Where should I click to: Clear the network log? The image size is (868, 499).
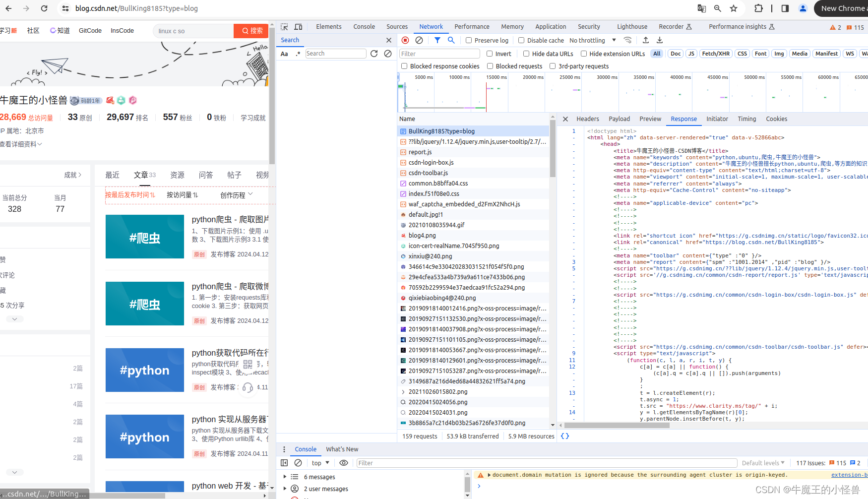click(419, 40)
